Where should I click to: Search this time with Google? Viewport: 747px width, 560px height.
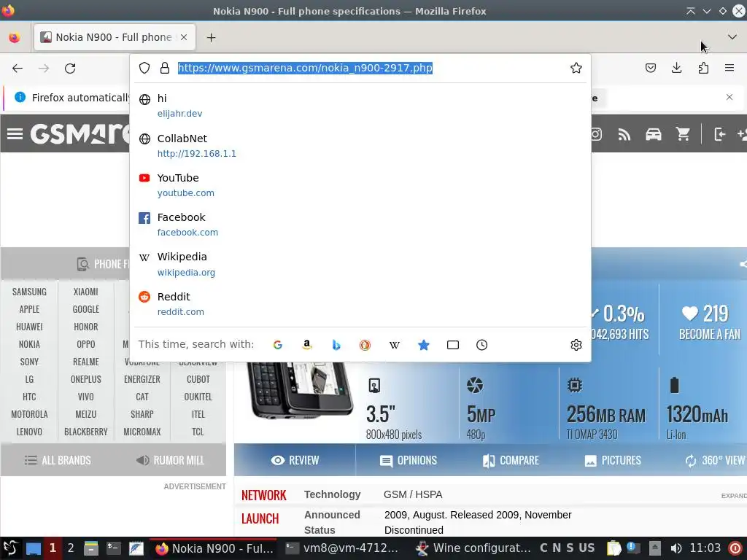(278, 345)
